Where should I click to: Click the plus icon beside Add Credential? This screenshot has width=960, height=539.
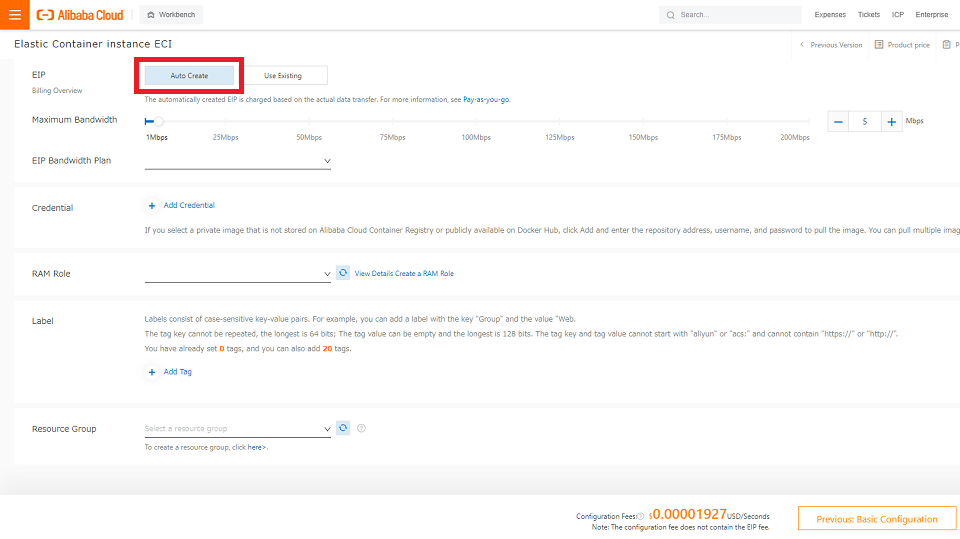(x=152, y=206)
